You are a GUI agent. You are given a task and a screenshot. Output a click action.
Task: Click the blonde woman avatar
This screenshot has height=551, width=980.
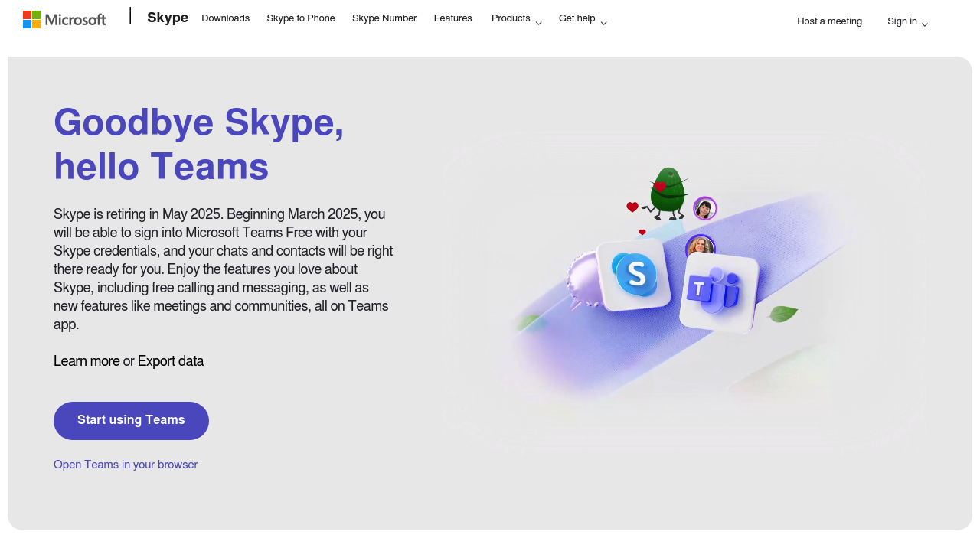click(x=700, y=246)
